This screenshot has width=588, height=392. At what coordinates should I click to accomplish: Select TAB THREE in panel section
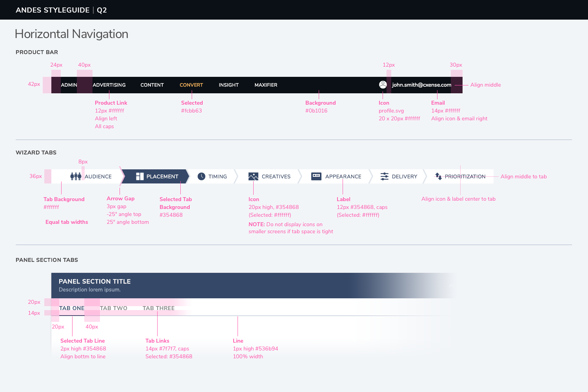[159, 308]
